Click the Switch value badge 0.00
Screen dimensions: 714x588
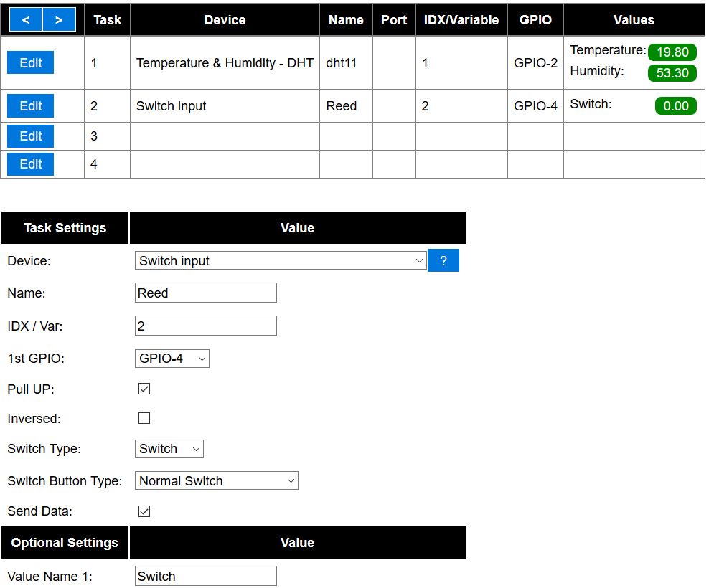(x=675, y=106)
